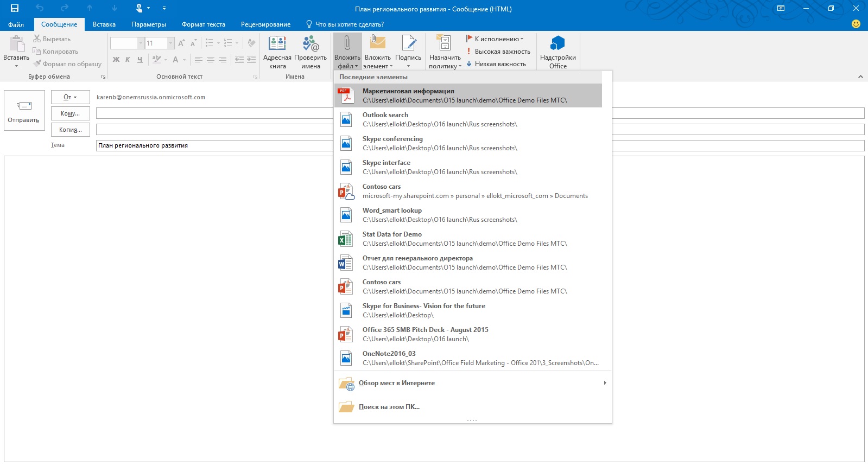Click the increase indent icon
868x466 pixels.
[x=251, y=60]
